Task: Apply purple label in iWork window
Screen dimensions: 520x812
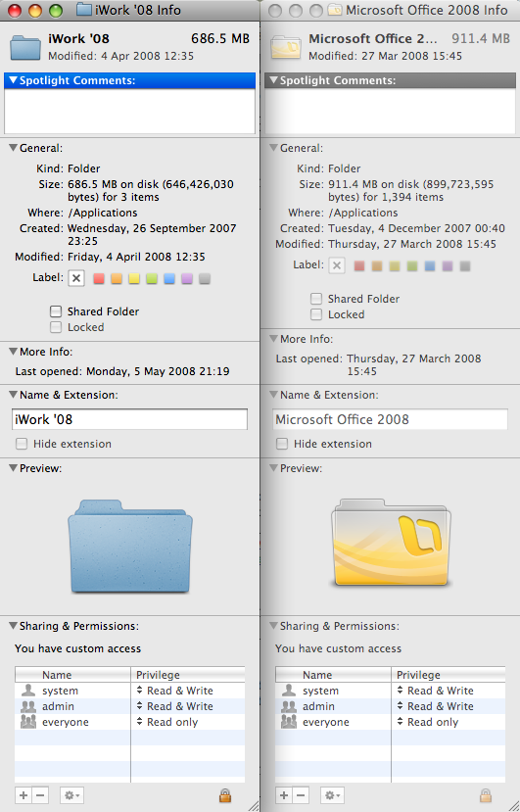Action: [187, 278]
